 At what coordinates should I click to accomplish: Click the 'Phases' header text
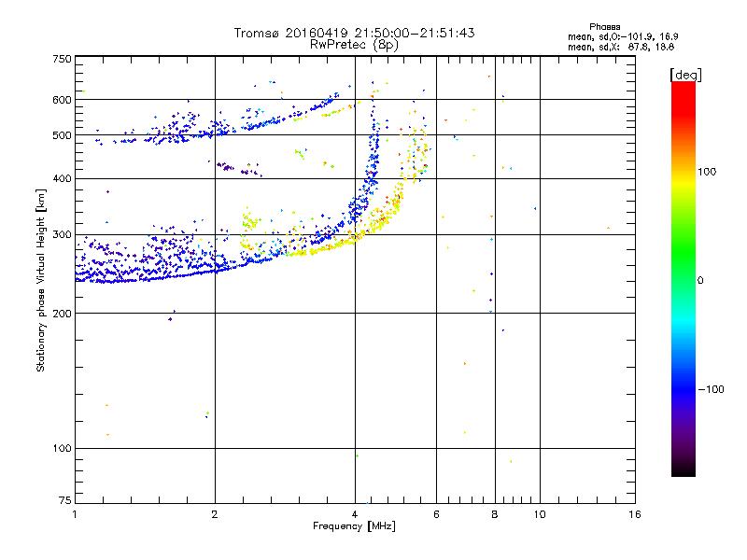(x=604, y=27)
